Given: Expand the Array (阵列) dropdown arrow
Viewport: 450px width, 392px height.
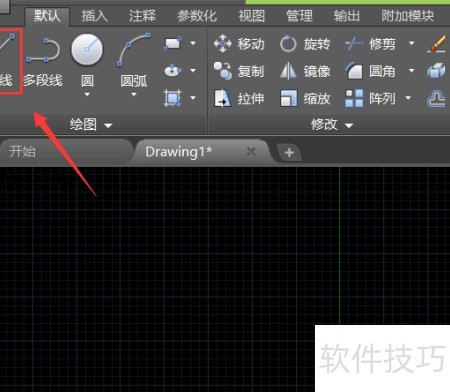Looking at the screenshot, I should click(x=408, y=98).
